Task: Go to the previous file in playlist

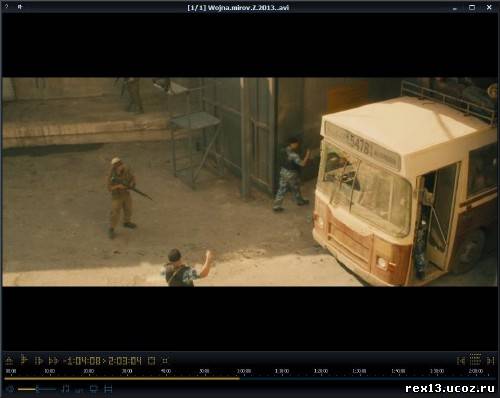Action: (x=461, y=361)
